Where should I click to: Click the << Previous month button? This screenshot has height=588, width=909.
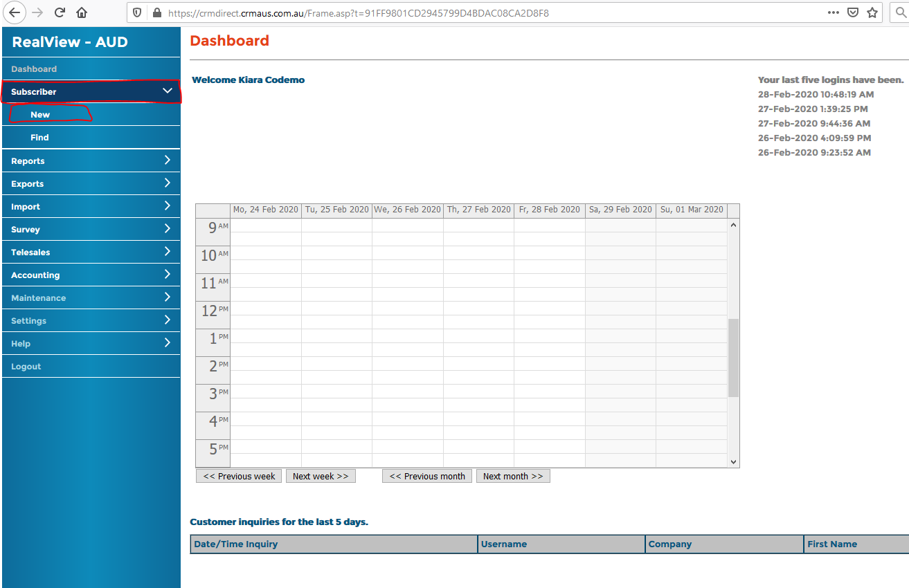tap(427, 476)
